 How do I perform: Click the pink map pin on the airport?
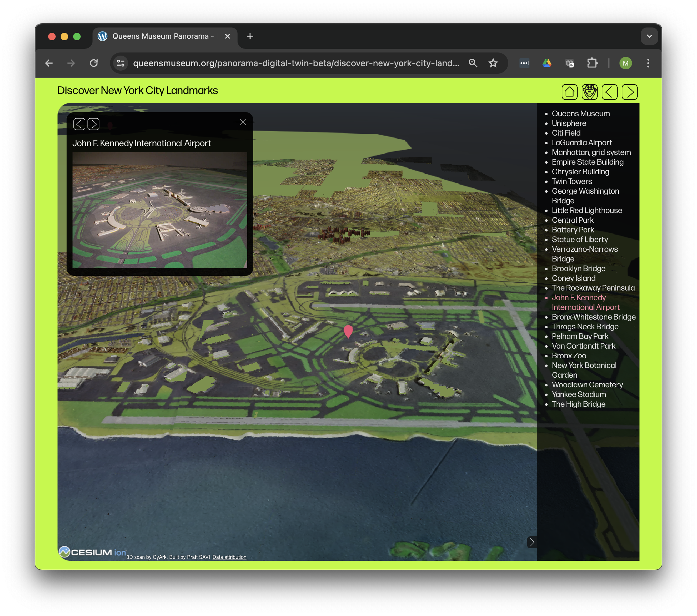tap(348, 331)
